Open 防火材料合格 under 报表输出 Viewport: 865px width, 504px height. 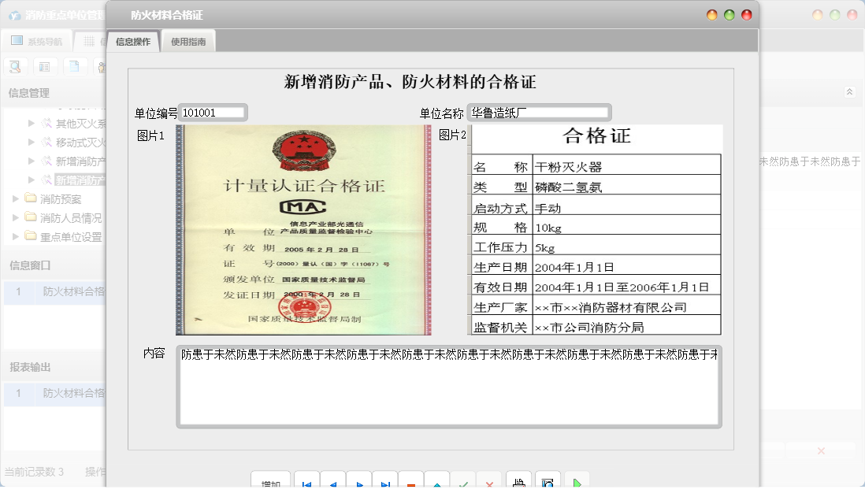72,393
